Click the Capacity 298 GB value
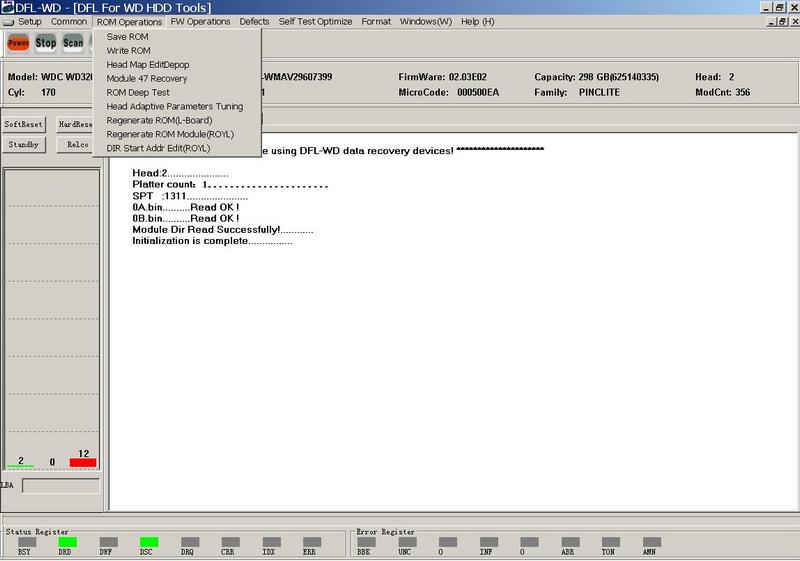The height and width of the screenshot is (561, 800). [618, 77]
